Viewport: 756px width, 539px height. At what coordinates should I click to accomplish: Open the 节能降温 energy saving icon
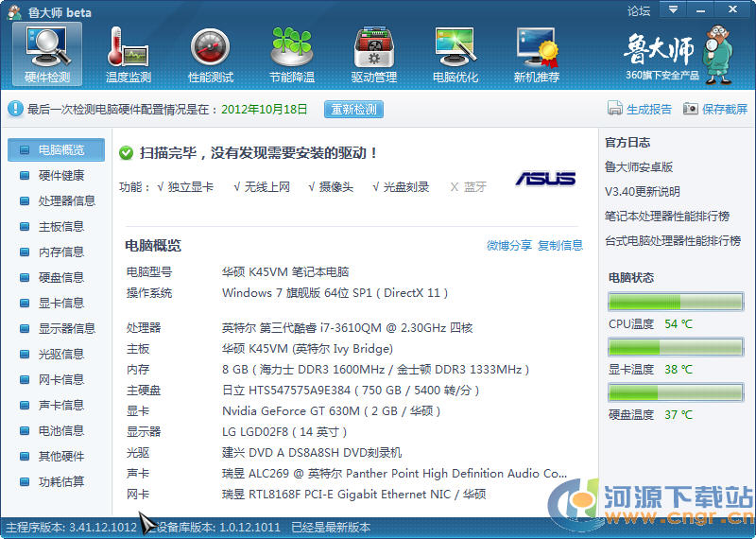pyautogui.click(x=292, y=54)
